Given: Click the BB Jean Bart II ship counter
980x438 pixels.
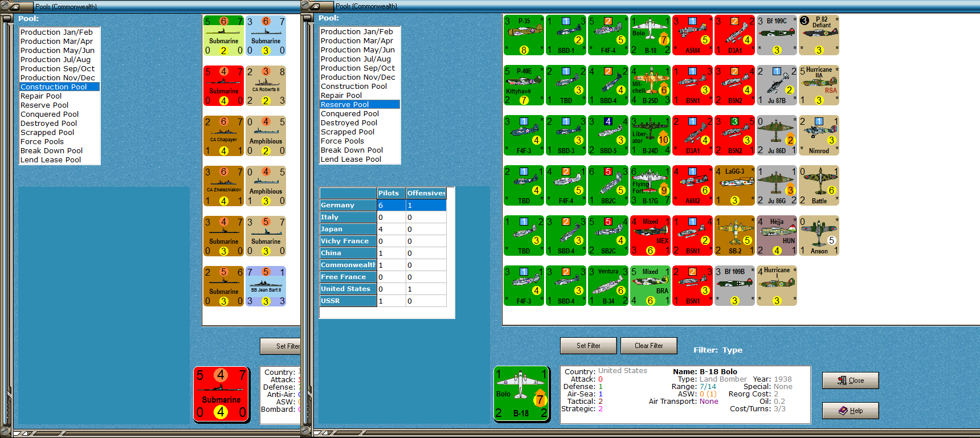Looking at the screenshot, I should pyautogui.click(x=266, y=286).
